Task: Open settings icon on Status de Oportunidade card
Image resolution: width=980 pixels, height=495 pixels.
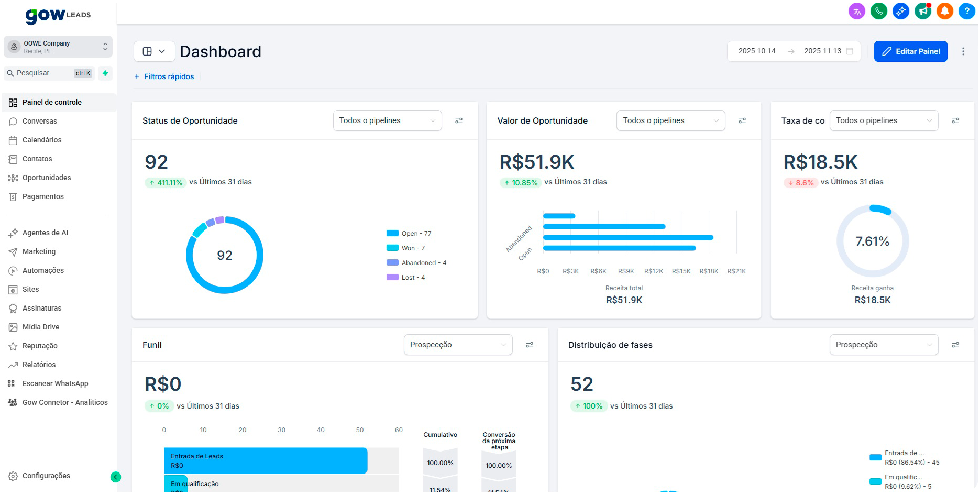Action: [x=459, y=120]
